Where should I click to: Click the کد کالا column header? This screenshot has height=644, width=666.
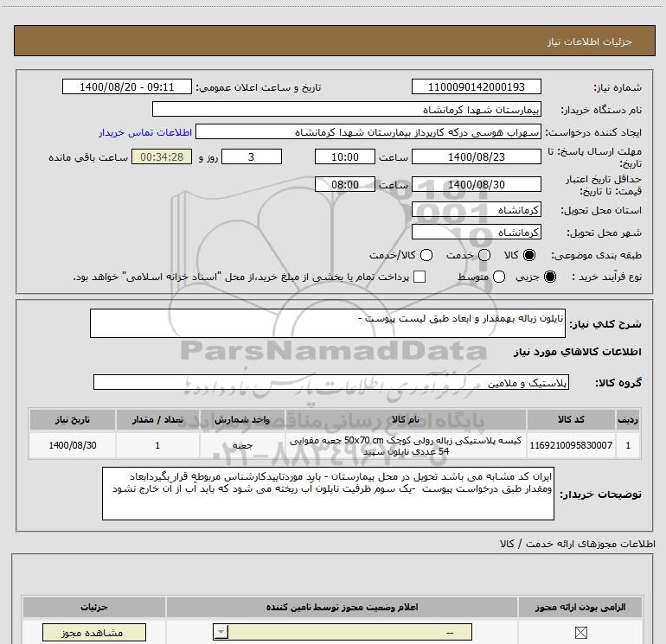pyautogui.click(x=571, y=419)
